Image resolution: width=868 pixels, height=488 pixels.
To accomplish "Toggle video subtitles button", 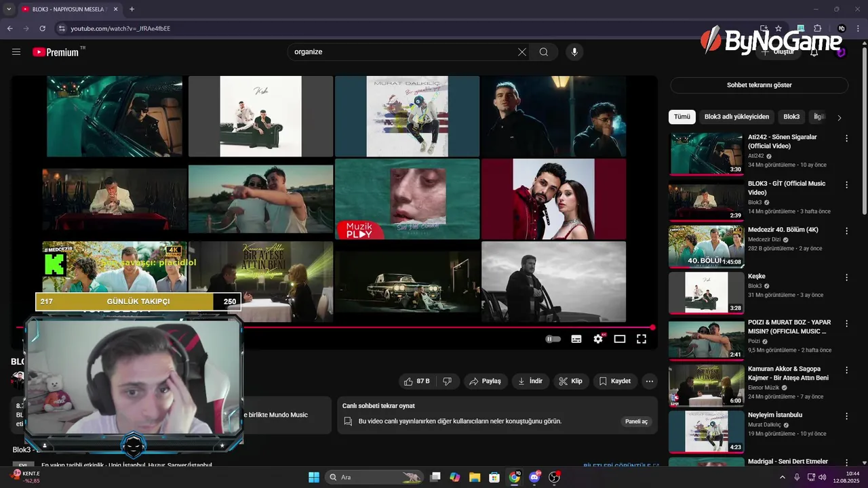I will pyautogui.click(x=576, y=339).
